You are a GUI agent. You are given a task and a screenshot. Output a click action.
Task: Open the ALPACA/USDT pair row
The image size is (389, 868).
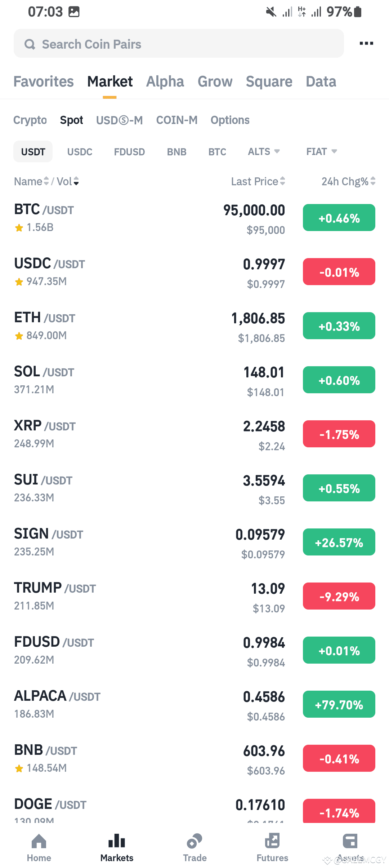[194, 704]
